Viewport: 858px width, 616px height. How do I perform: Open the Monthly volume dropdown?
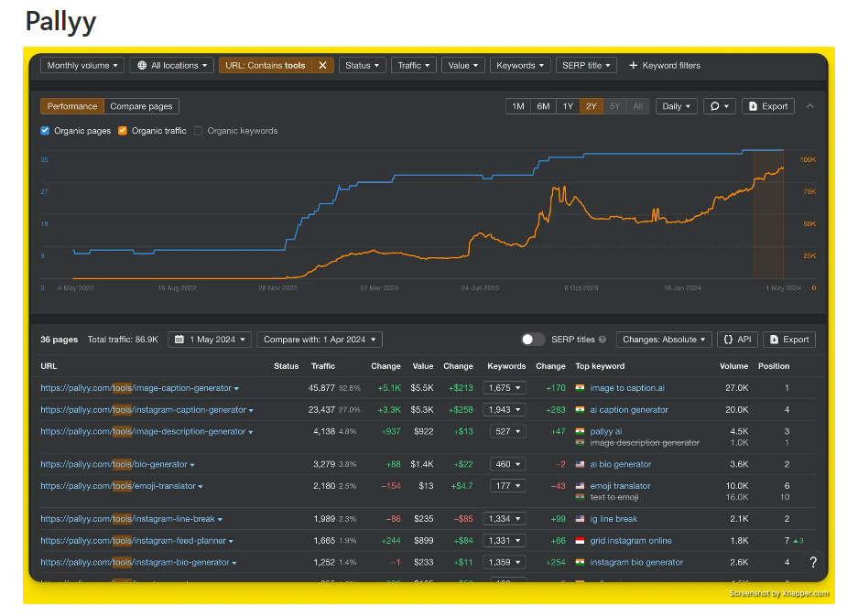coord(81,66)
